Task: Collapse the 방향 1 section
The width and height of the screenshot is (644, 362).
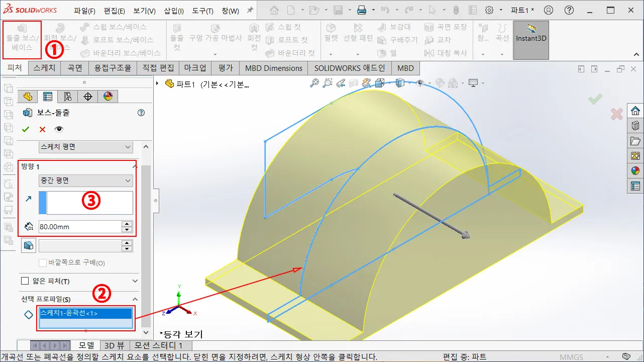Action: [x=135, y=166]
